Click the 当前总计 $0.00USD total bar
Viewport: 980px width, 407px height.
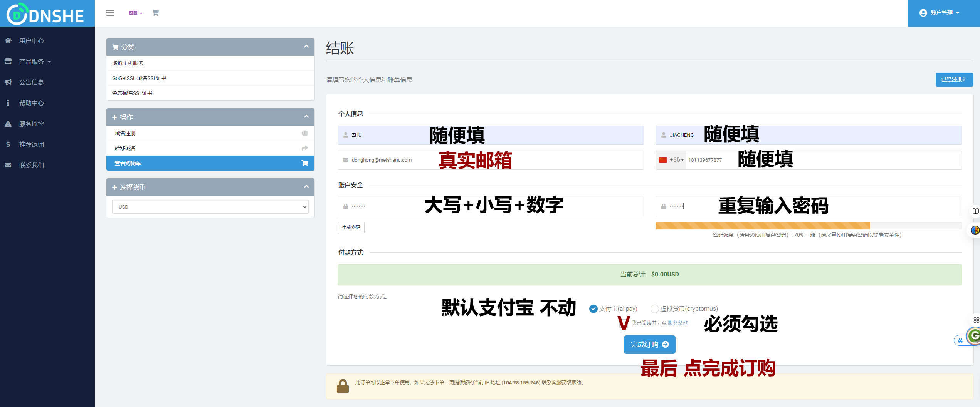tap(650, 275)
